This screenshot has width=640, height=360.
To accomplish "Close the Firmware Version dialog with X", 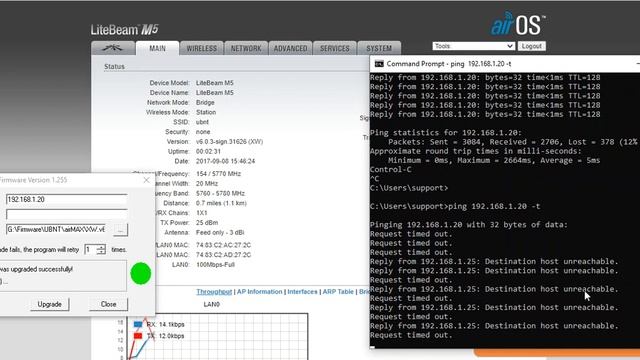I will point(147,180).
